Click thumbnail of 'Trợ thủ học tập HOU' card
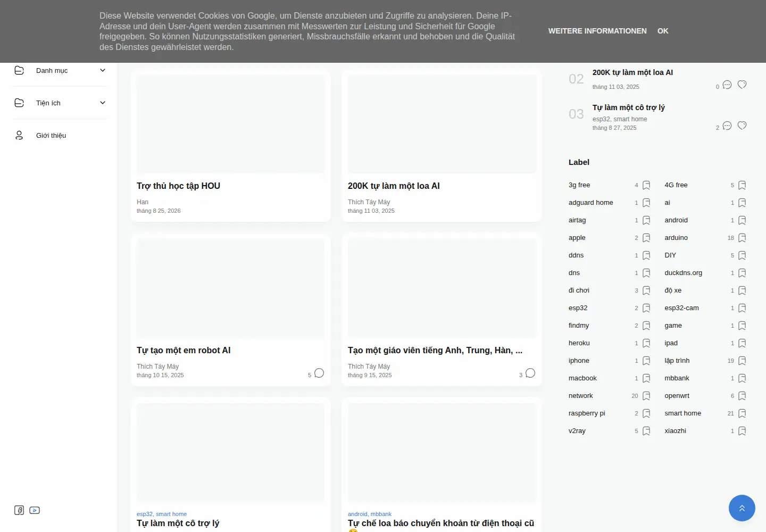766x532 pixels. coord(230,124)
